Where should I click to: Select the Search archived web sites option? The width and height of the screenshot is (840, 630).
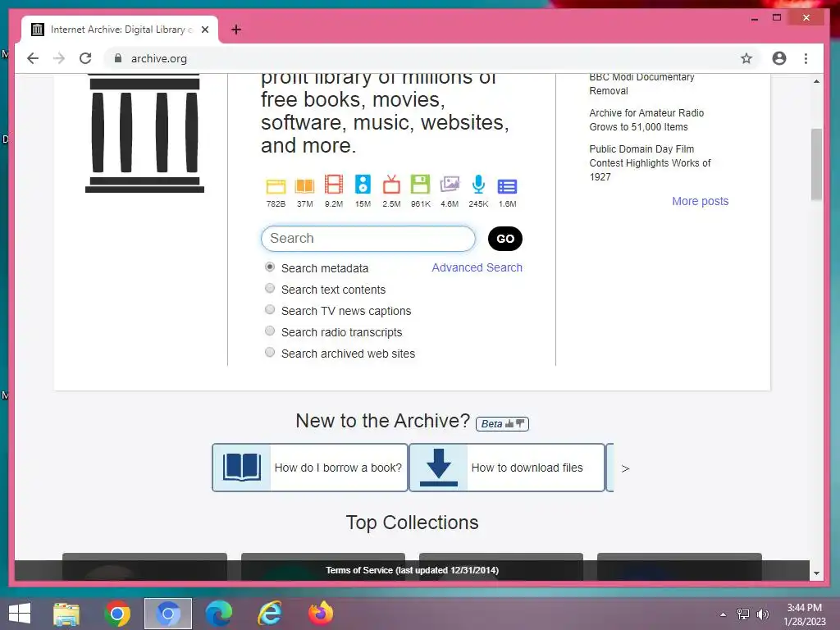(x=270, y=353)
